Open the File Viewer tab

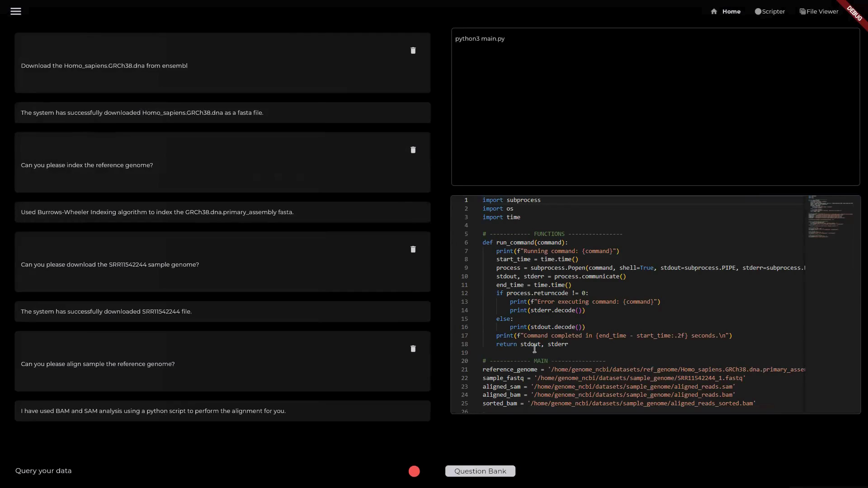click(819, 11)
